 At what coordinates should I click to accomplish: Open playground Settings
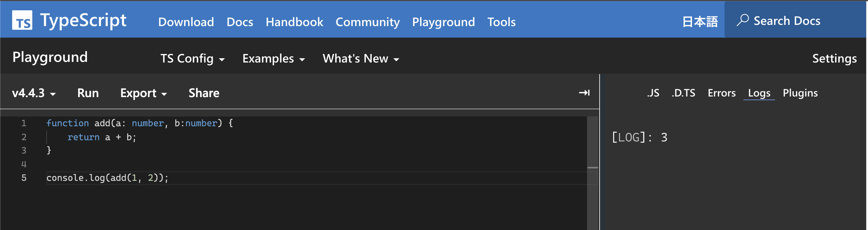[834, 59]
